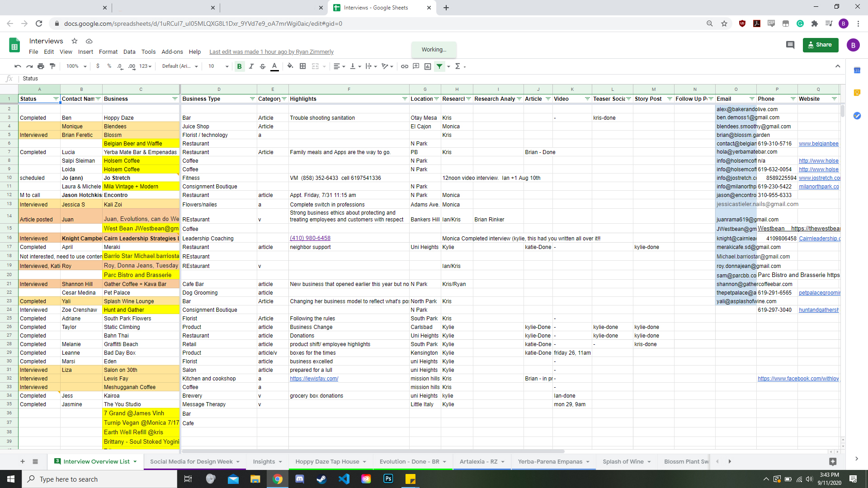Toggle bold formatting
The height and width of the screenshot is (488, 868).
239,66
